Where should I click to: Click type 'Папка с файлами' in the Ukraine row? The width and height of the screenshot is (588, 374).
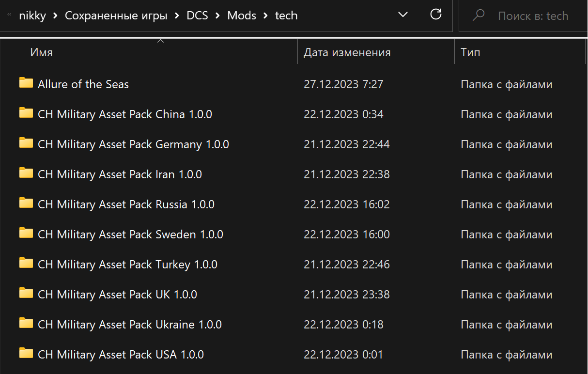click(507, 325)
